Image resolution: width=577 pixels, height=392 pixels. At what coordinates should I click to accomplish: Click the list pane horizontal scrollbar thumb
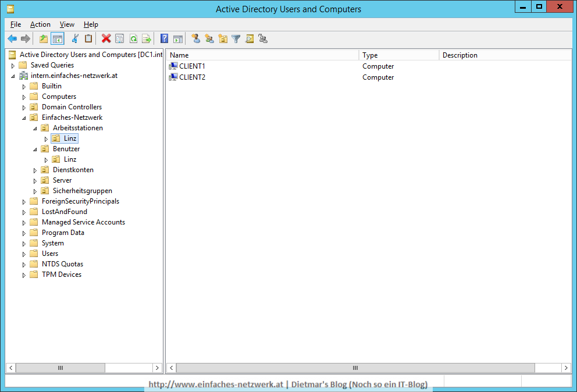[355, 368]
